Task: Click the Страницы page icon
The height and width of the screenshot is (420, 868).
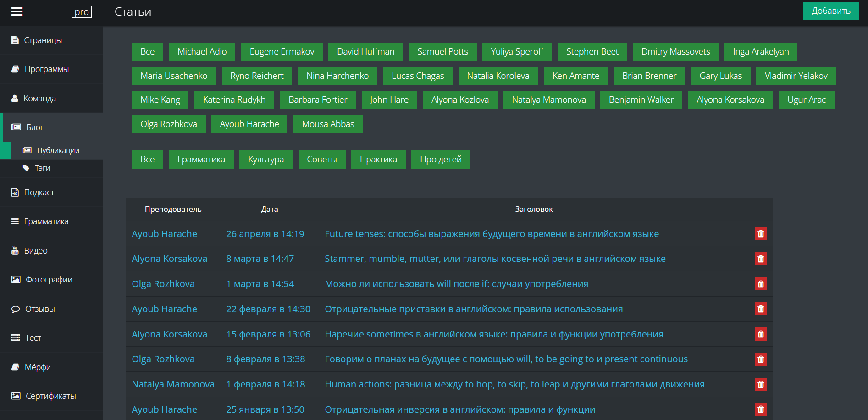Action: (15, 40)
